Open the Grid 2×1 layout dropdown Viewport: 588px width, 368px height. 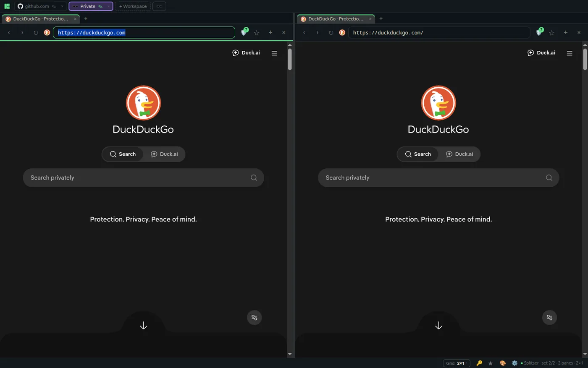[456, 363]
